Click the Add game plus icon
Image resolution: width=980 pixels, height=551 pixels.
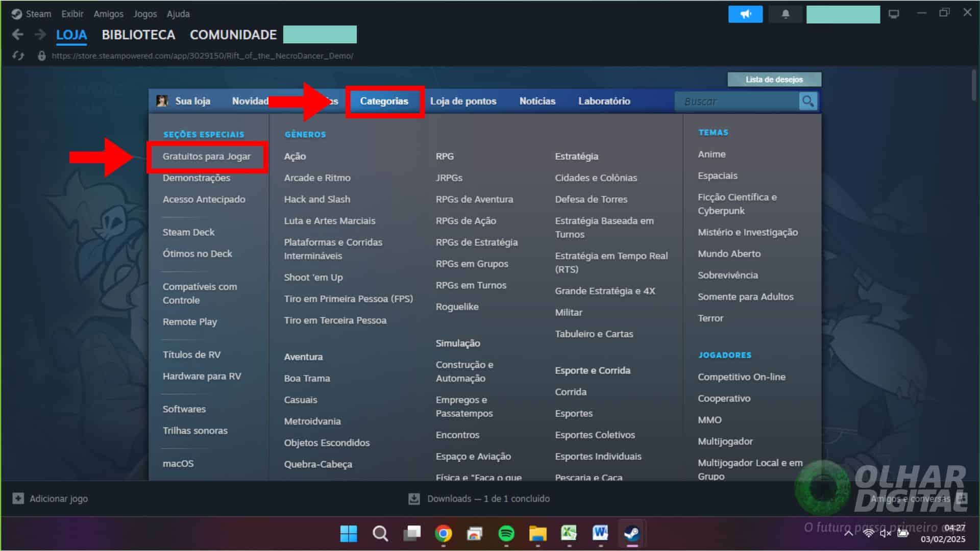[x=18, y=498]
